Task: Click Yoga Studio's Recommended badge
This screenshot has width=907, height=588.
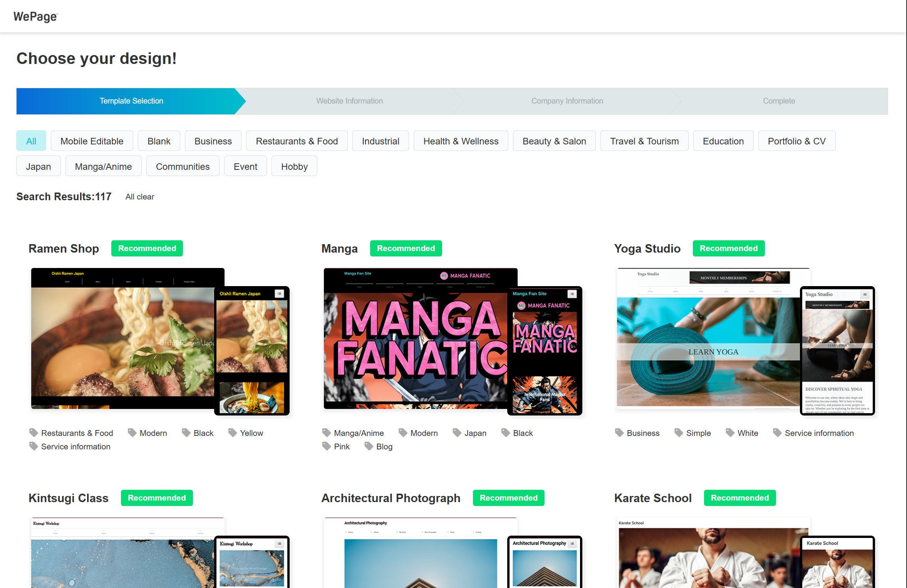Action: pyautogui.click(x=729, y=248)
